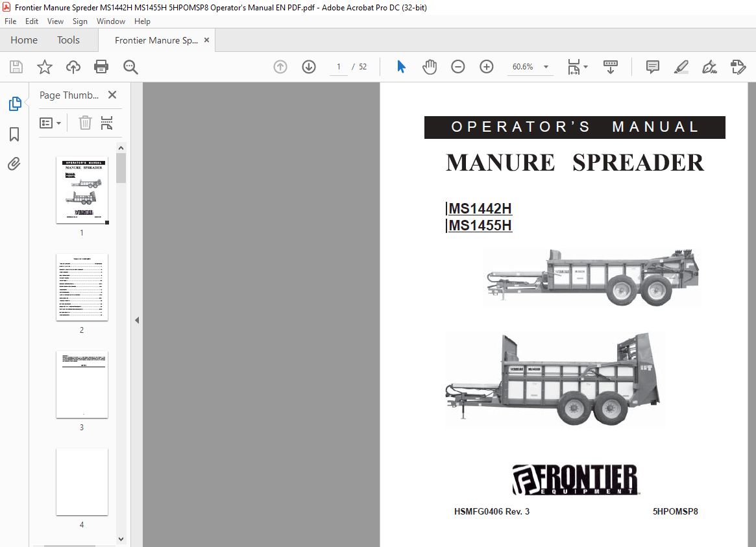Go to next page arrow
The height and width of the screenshot is (547, 756).
pos(309,66)
